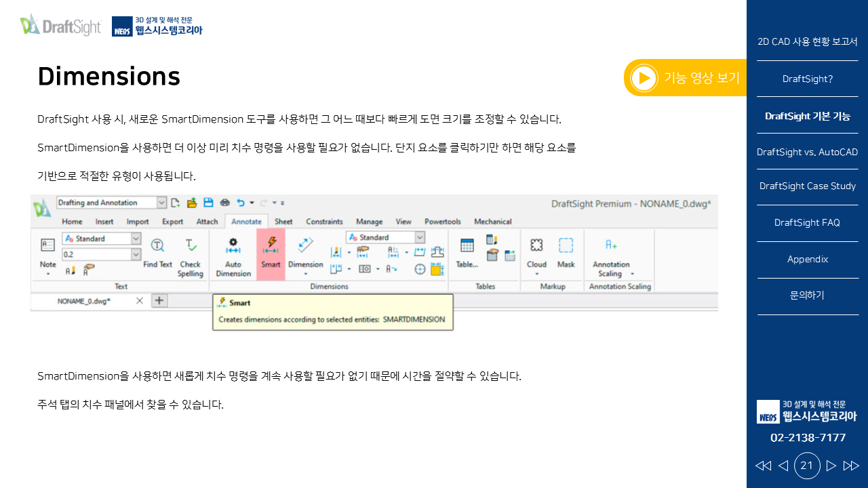Select the Annotate ribbon tab
Image resolution: width=868 pixels, height=488 pixels.
246,222
